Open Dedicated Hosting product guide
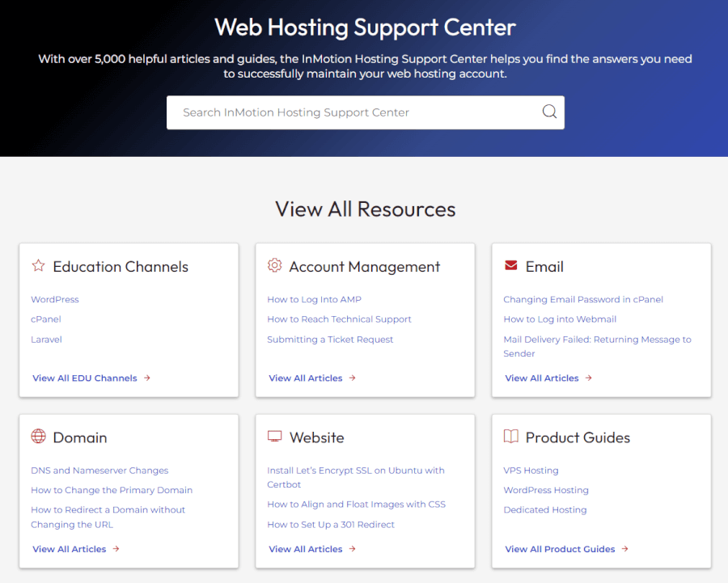This screenshot has height=583, width=728. [545, 509]
